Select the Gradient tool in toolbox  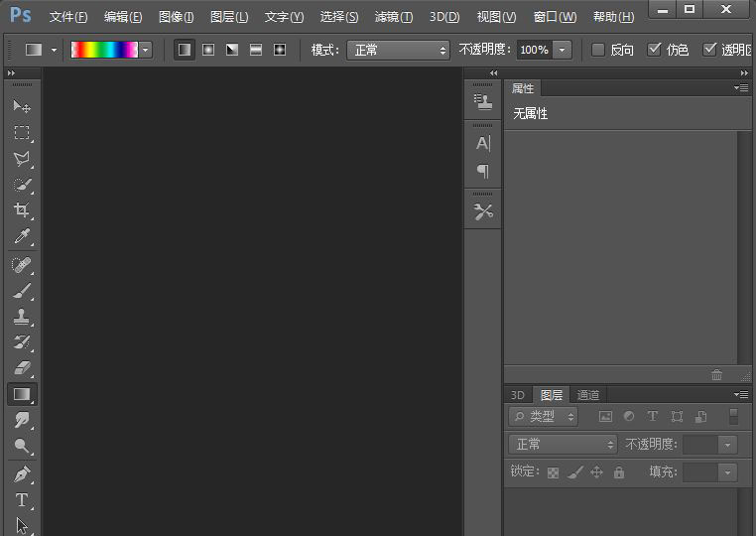click(x=22, y=394)
